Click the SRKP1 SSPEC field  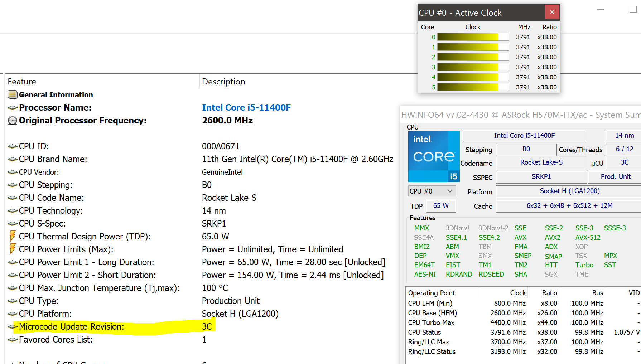click(x=541, y=177)
